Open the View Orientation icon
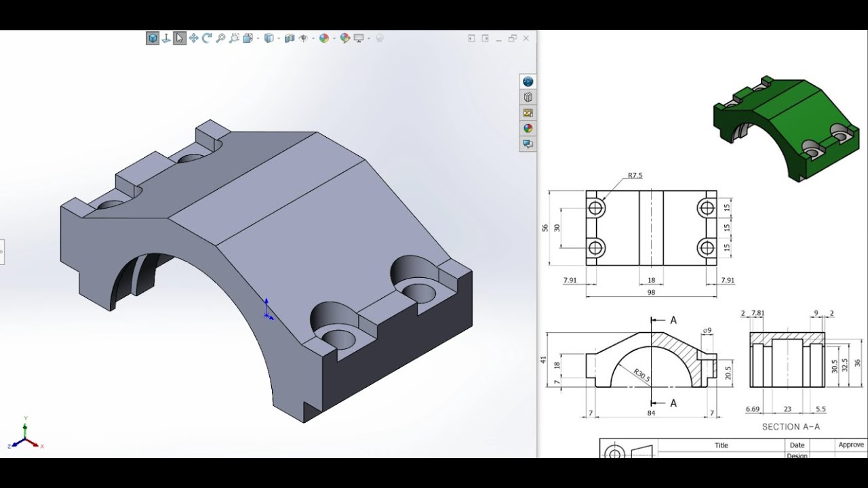This screenshot has height=488, width=868. tap(248, 38)
